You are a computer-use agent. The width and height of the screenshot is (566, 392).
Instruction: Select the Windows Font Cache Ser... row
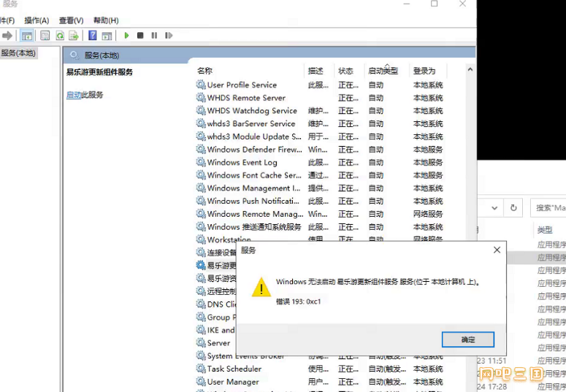(x=321, y=175)
